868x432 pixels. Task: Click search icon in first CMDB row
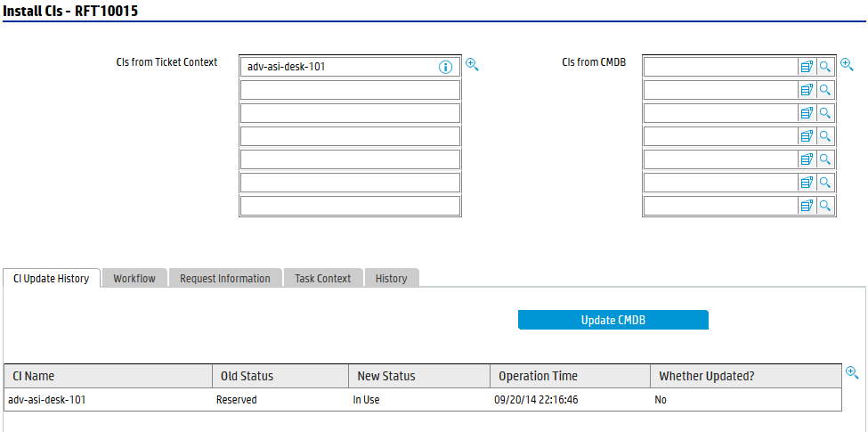pyautogui.click(x=825, y=67)
